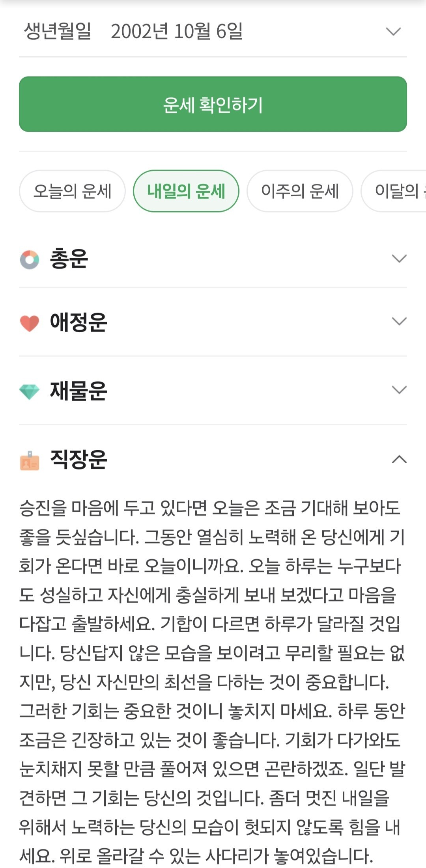Tap the 총운 heading text
The image size is (426, 868).
(69, 259)
